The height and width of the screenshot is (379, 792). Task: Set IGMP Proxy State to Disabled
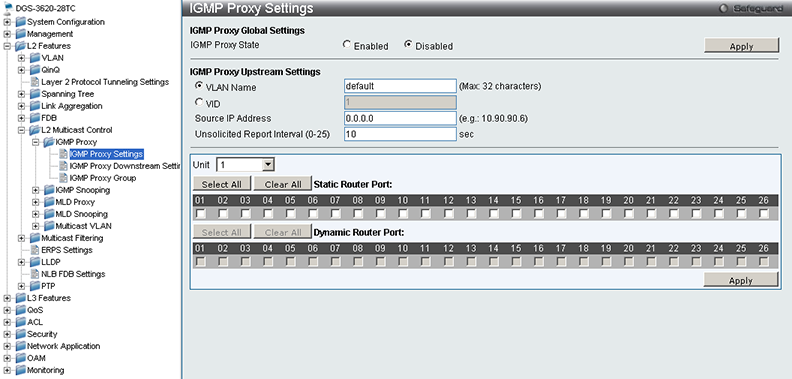click(408, 45)
